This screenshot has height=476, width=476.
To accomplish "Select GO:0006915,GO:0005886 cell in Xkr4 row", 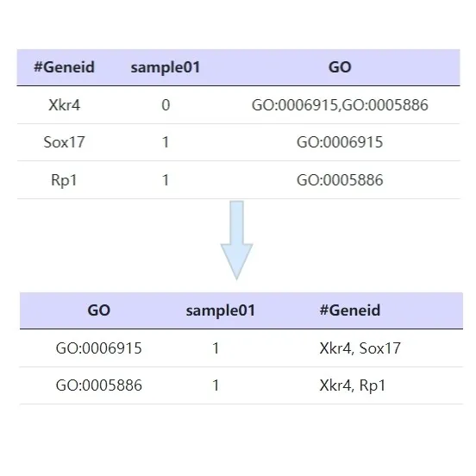I will (x=340, y=105).
